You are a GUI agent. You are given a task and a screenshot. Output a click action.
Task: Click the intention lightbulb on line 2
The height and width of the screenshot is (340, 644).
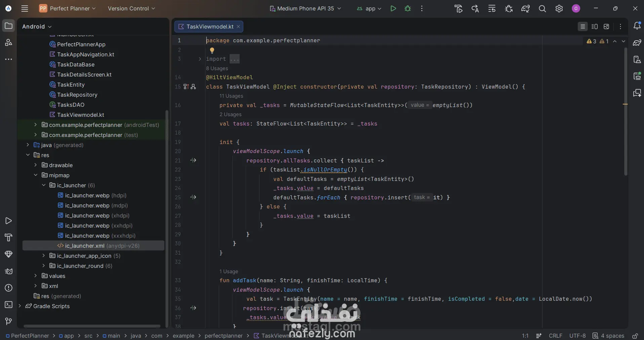pos(212,50)
